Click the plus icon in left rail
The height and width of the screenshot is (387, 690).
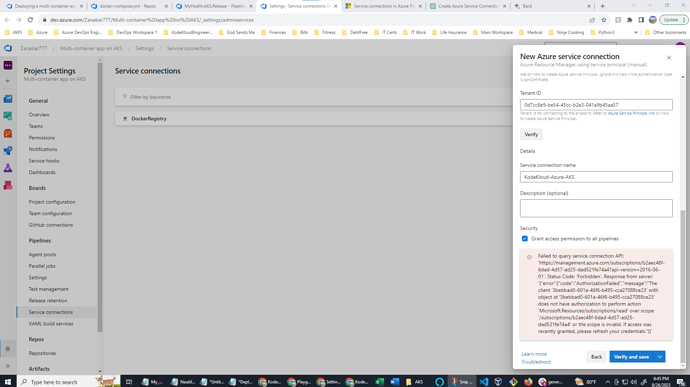coord(7,81)
